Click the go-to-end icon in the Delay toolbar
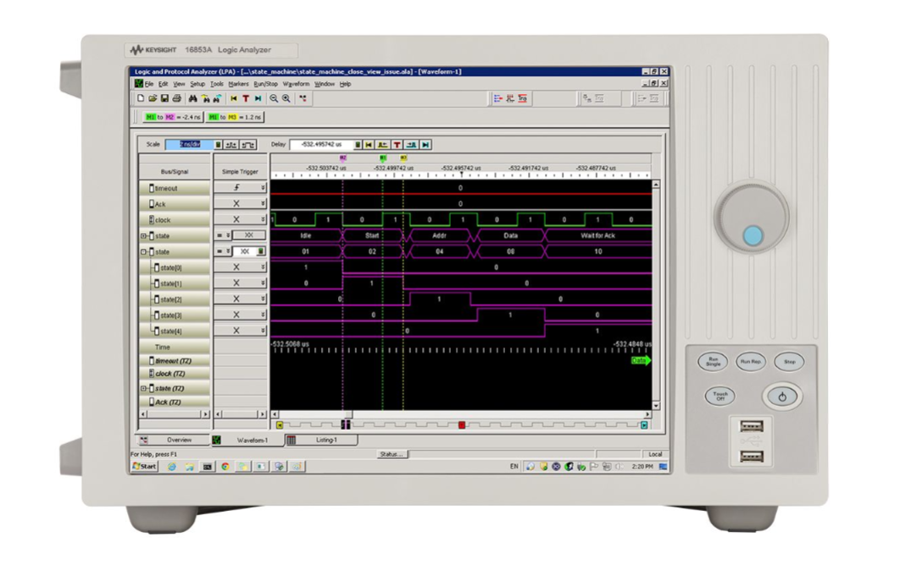Screen dimensions: 911x588 click(x=425, y=144)
